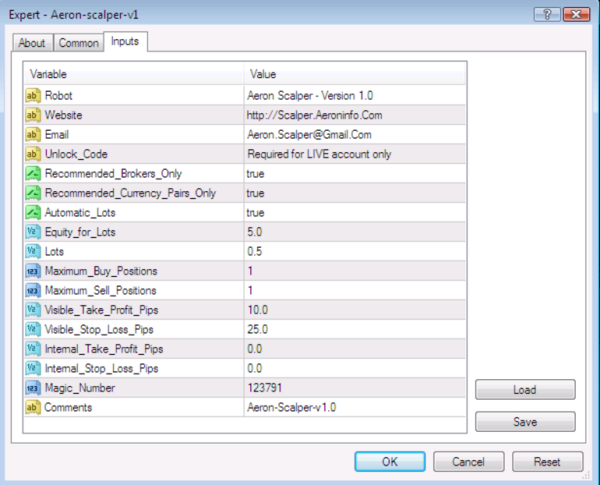Select the Comments variable name
Viewport: 600px width, 485px height.
68,408
